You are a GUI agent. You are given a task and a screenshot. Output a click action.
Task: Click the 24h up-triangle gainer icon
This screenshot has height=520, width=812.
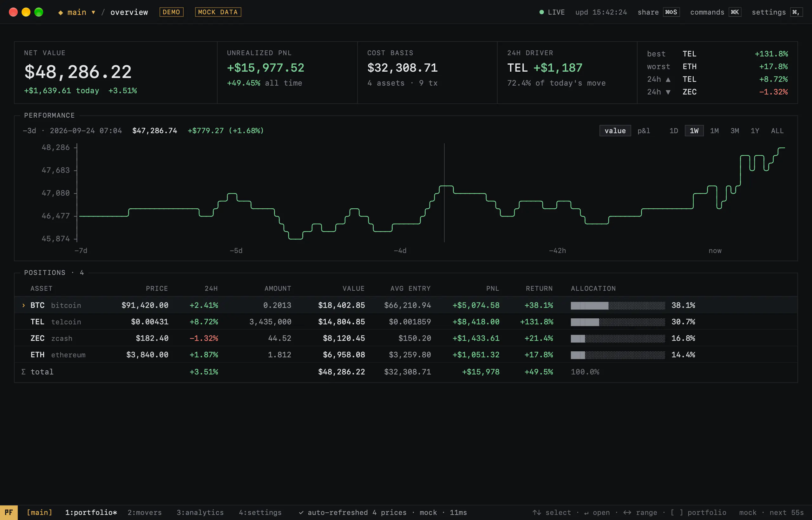point(668,79)
